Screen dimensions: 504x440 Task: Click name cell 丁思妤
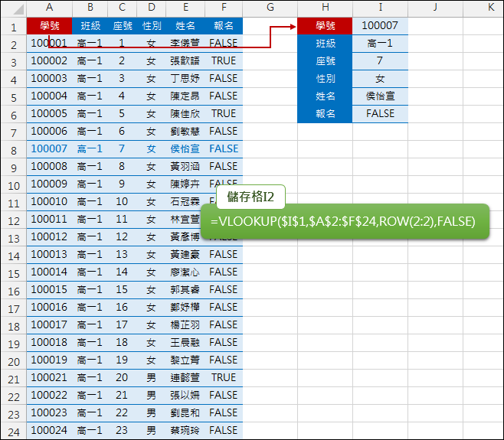(x=185, y=78)
